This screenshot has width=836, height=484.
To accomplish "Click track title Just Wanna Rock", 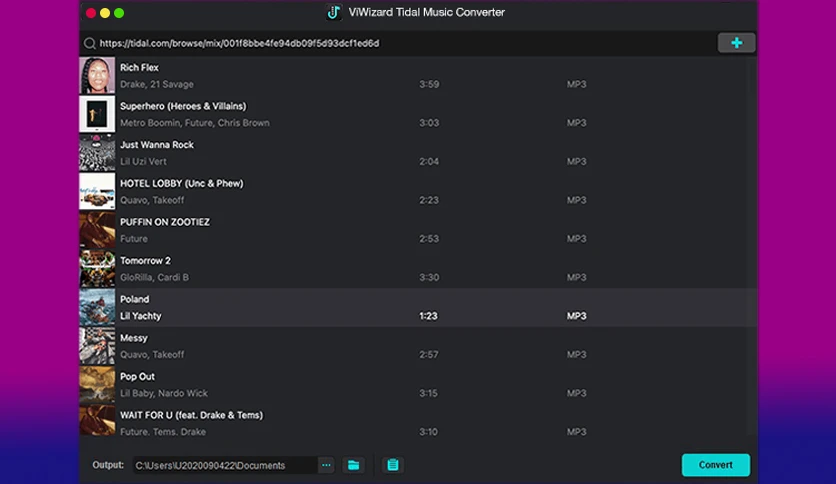I will click(157, 145).
